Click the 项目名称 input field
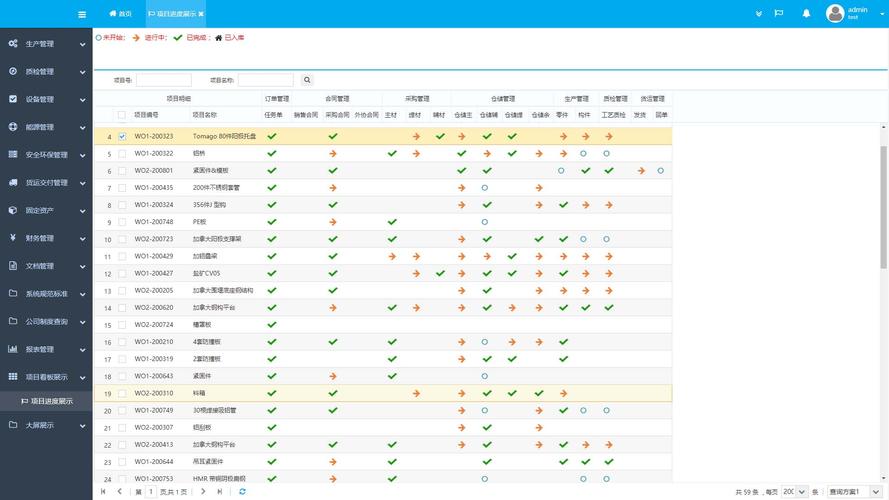The image size is (889, 500). pos(266,80)
